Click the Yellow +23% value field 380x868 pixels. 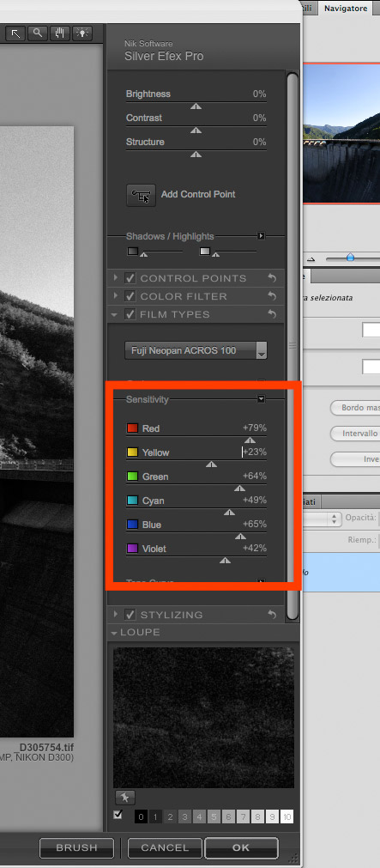255,452
